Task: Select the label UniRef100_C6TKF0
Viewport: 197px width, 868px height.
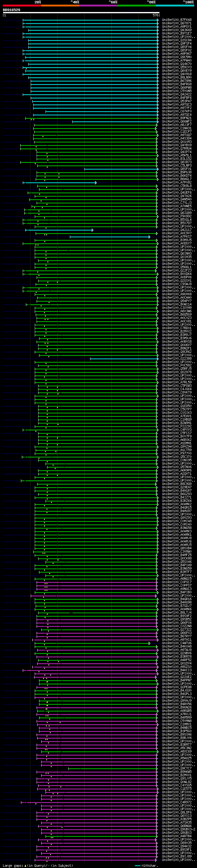Action: pos(177,111)
